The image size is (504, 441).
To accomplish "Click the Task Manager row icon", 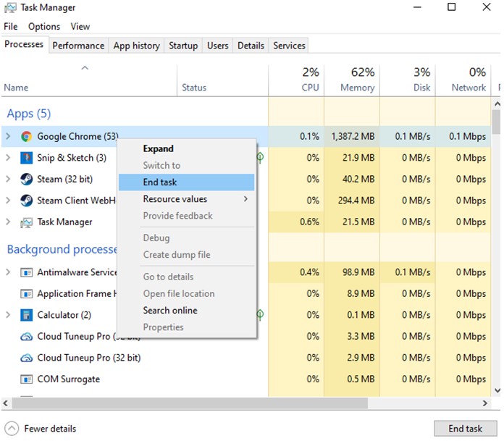I will 26,222.
